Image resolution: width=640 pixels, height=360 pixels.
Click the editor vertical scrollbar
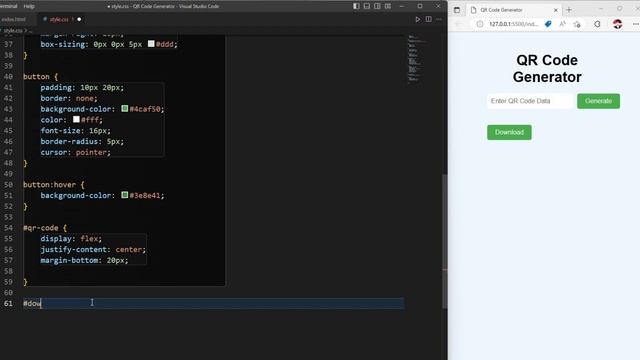click(445, 241)
